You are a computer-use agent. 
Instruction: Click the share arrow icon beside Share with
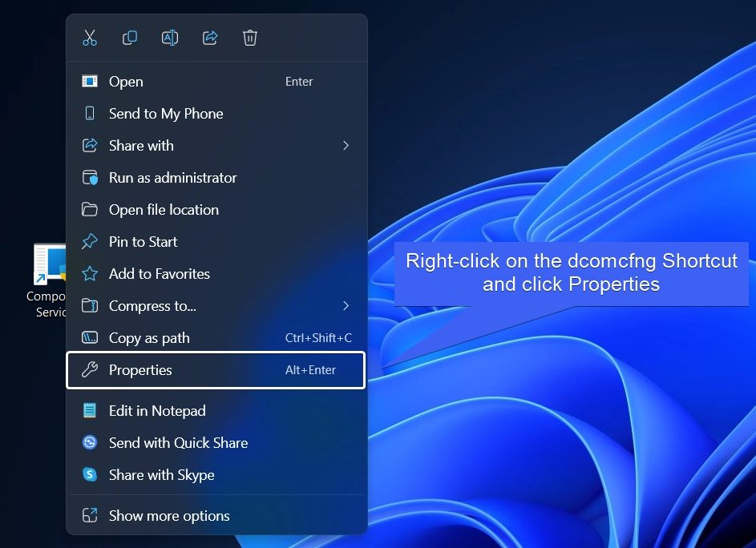90,145
